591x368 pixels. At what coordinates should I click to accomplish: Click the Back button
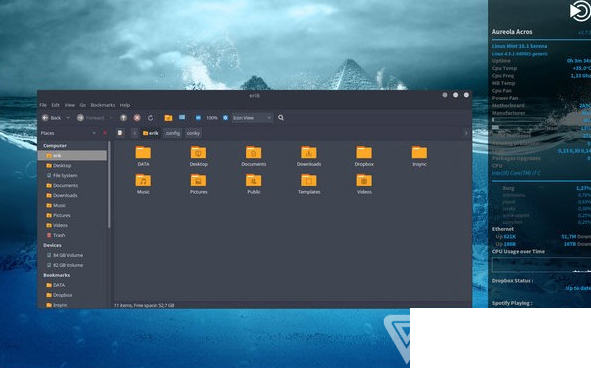51,118
